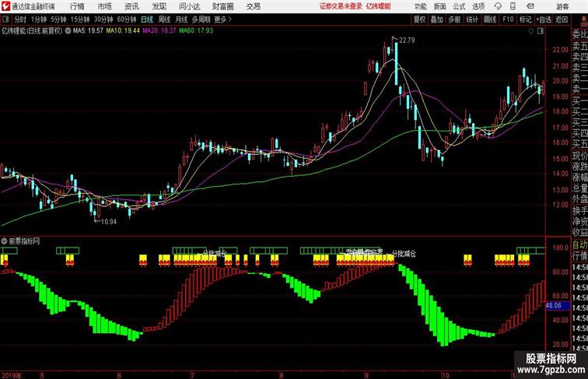Viewport: 588px width, 379px height.
Task: Click the 证券交易未登录 login link
Action: pos(341,6)
